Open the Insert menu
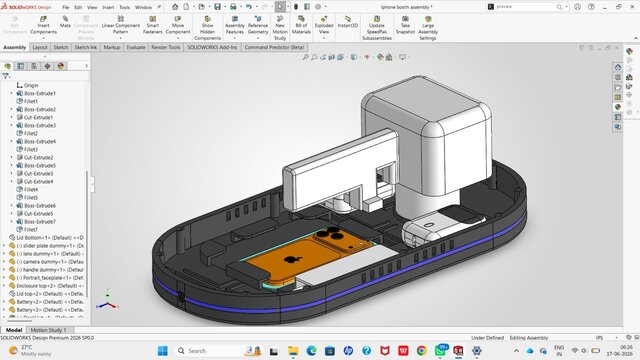Image resolution: width=640 pixels, height=360 pixels. [x=108, y=7]
